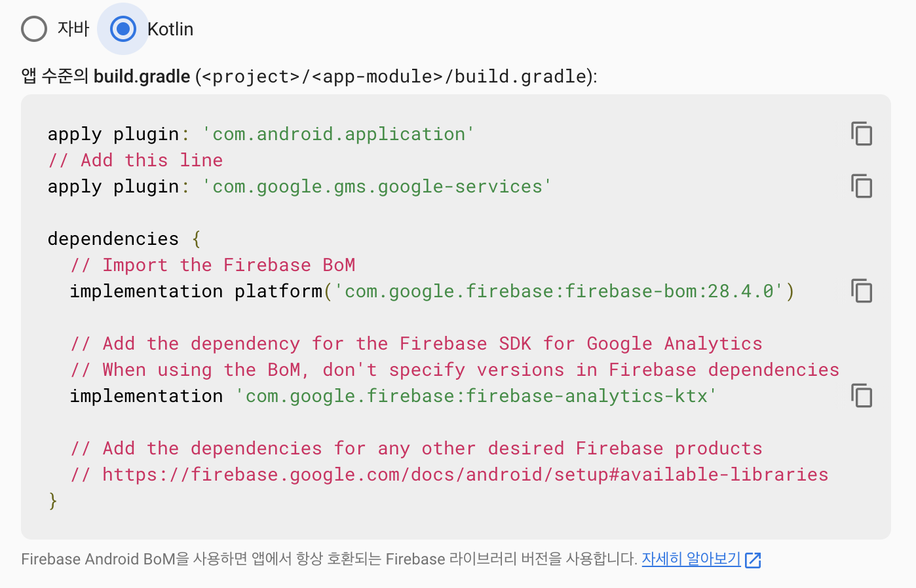This screenshot has height=588, width=916.
Task: Click the firebase-bom:28.4.0 dependency string
Action: click(x=559, y=291)
